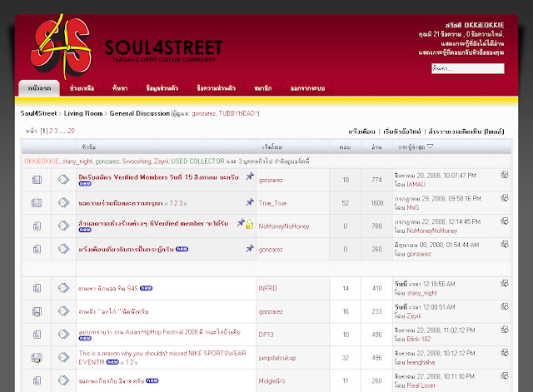Image resolution: width=533 pixels, height=392 pixels.
Task: Sort by last post column arrow
Action: tap(430, 146)
